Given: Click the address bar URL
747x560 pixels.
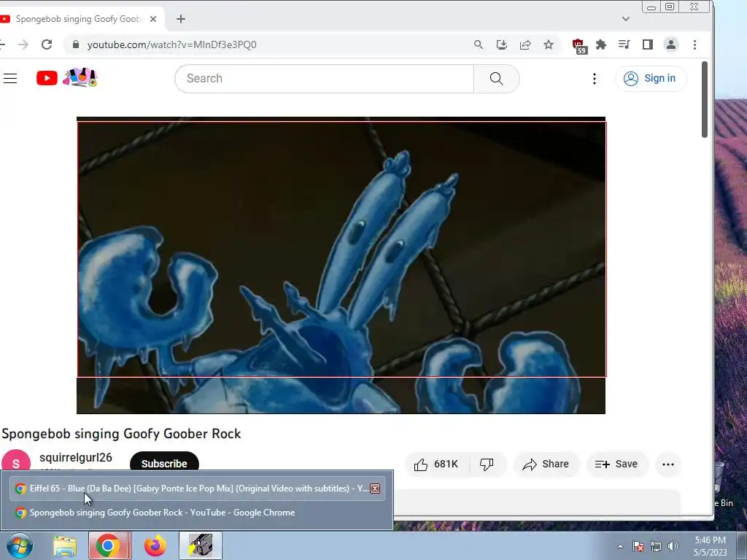Looking at the screenshot, I should (172, 44).
